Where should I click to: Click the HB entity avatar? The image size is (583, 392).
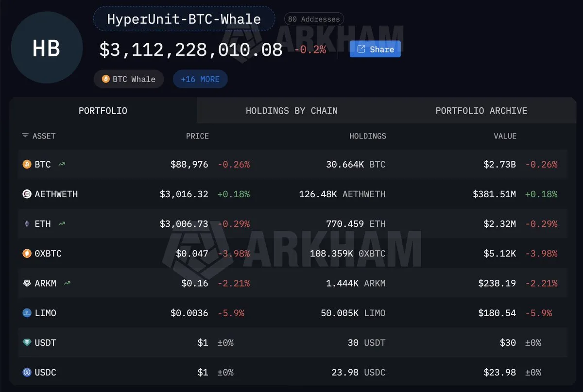point(47,48)
